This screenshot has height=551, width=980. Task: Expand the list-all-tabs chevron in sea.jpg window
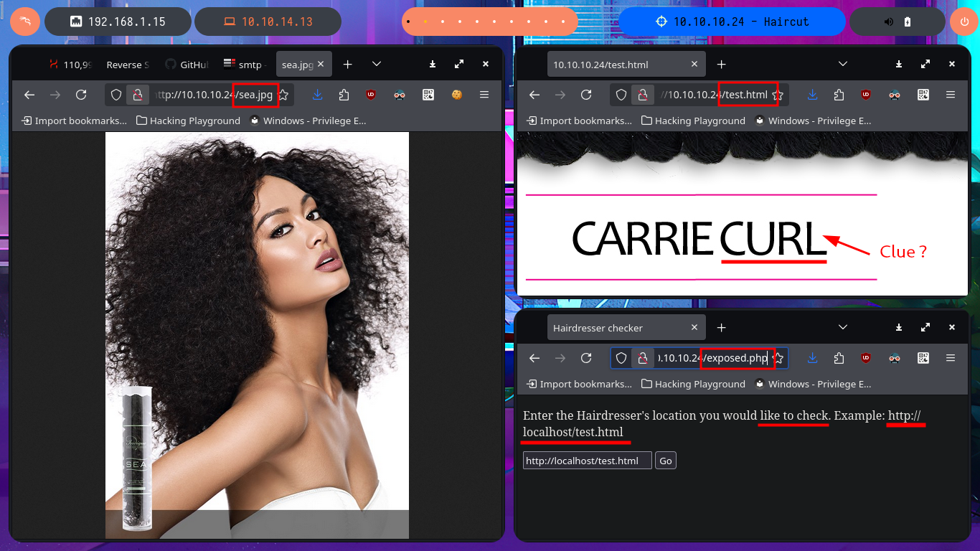pos(377,65)
